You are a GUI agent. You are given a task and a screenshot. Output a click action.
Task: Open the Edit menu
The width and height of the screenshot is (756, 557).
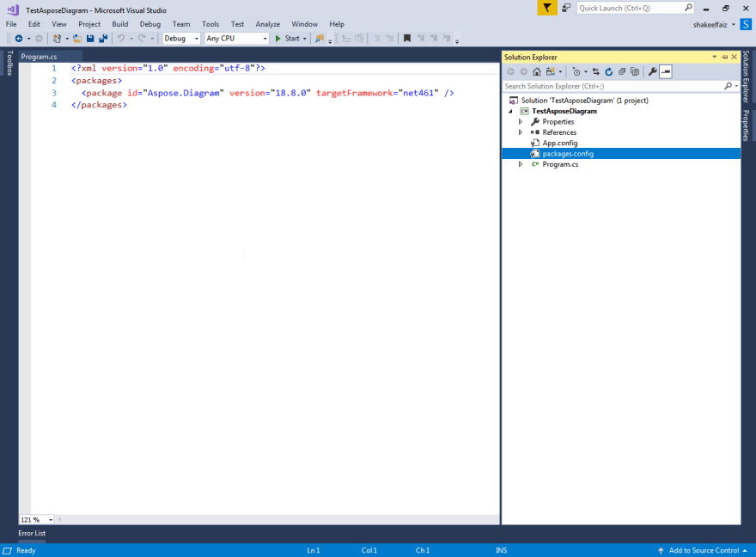pos(34,24)
